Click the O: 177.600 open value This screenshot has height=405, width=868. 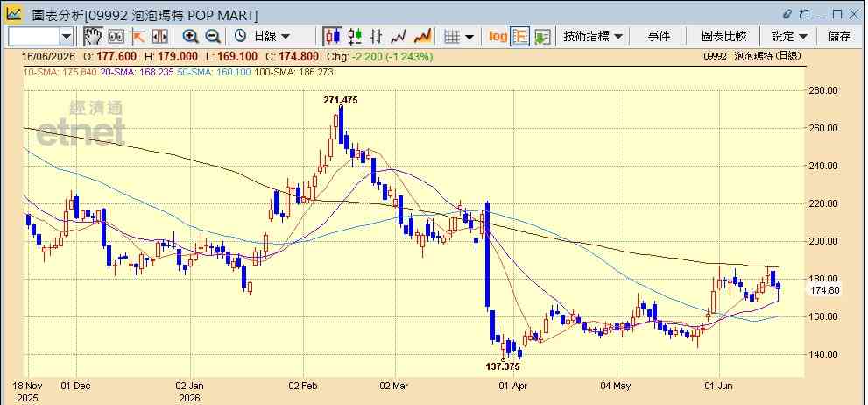tap(109, 57)
